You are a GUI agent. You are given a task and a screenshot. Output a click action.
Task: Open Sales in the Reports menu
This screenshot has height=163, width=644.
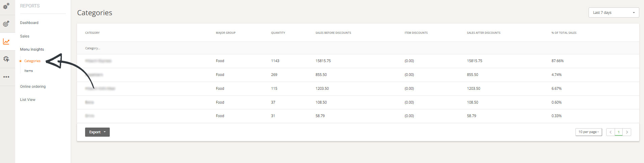(x=25, y=36)
